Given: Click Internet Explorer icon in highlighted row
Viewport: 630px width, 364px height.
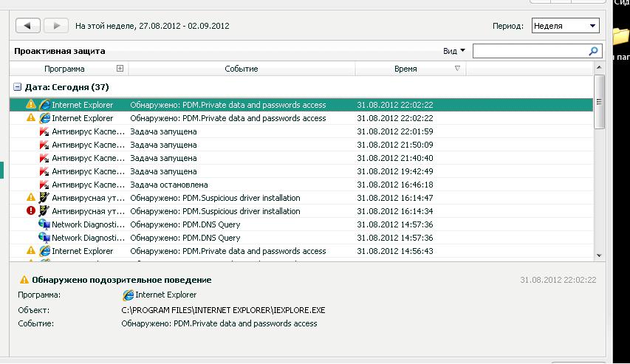Looking at the screenshot, I should (x=44, y=105).
